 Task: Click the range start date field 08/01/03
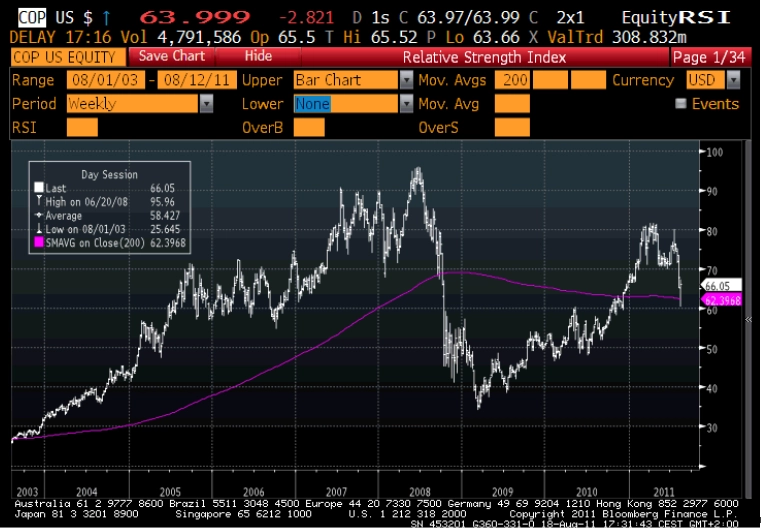(106, 80)
